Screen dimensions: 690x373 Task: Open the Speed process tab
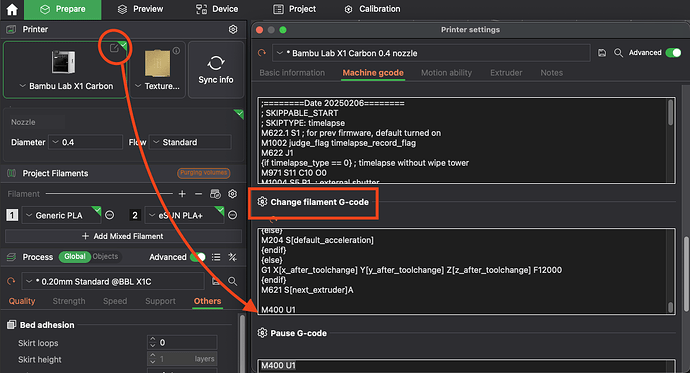click(x=115, y=301)
